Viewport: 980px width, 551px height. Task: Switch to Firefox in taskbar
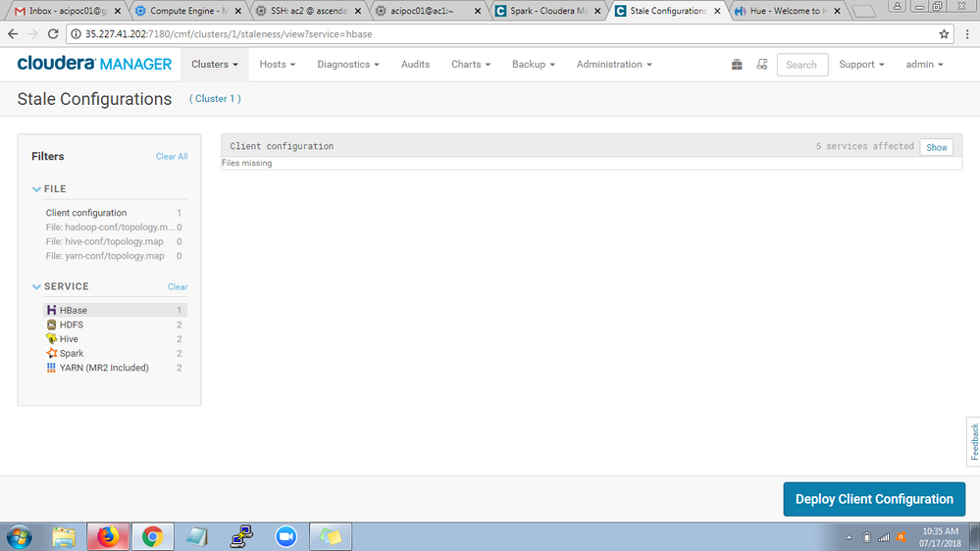coord(108,536)
